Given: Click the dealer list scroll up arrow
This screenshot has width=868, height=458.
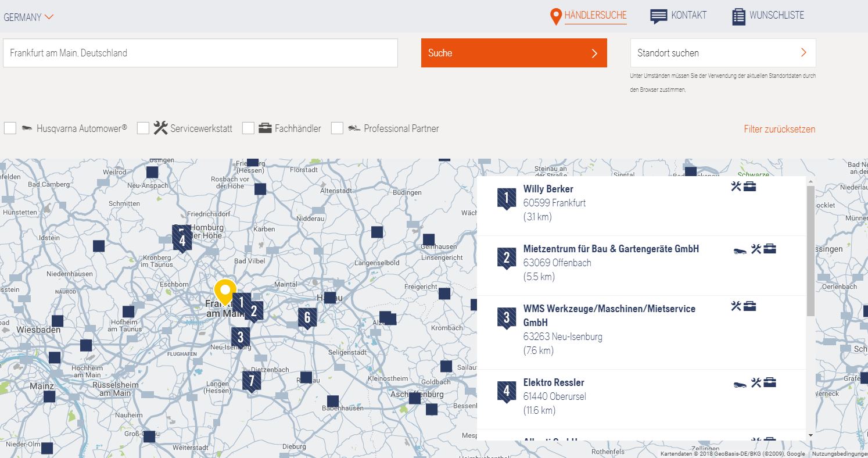Looking at the screenshot, I should coord(810,181).
